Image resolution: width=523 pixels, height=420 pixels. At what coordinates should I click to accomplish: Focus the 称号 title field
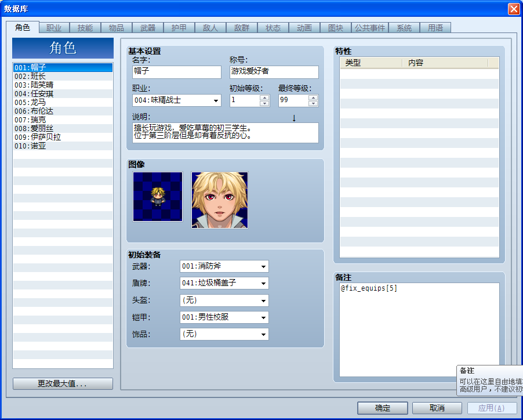[274, 72]
